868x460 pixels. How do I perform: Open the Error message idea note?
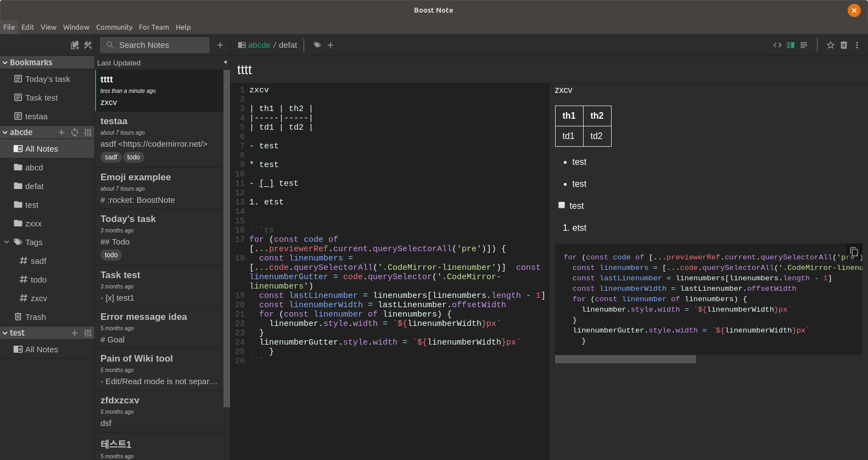(159, 328)
